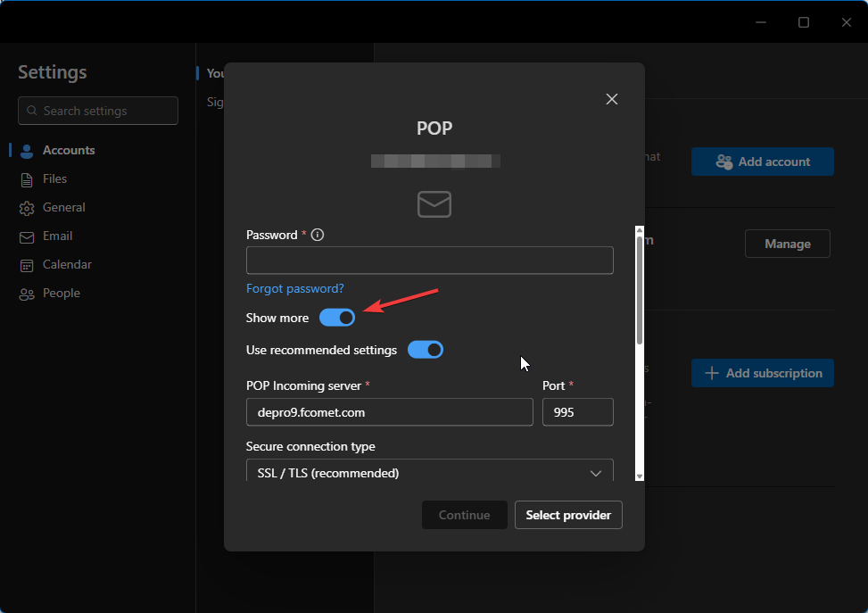This screenshot has height=613, width=868.
Task: Click Add account button
Action: tap(762, 162)
